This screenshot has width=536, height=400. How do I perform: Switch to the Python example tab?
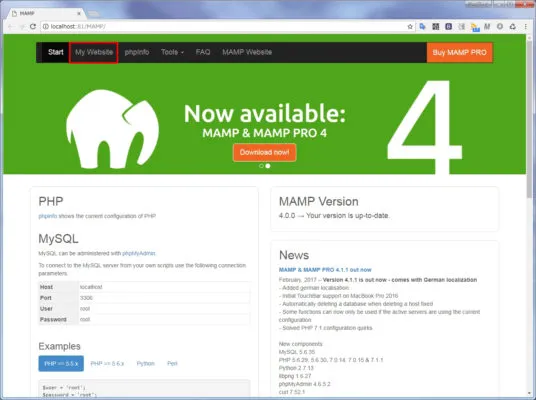(146, 363)
